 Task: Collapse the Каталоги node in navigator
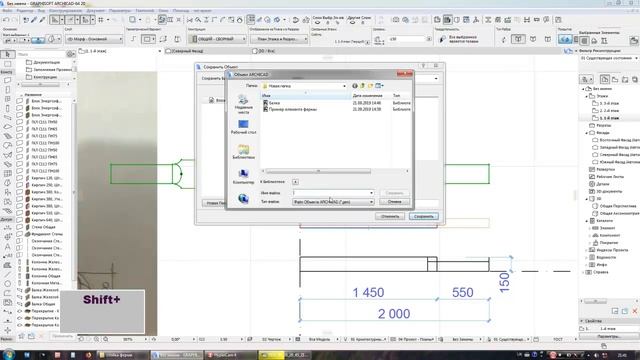pyautogui.click(x=587, y=221)
